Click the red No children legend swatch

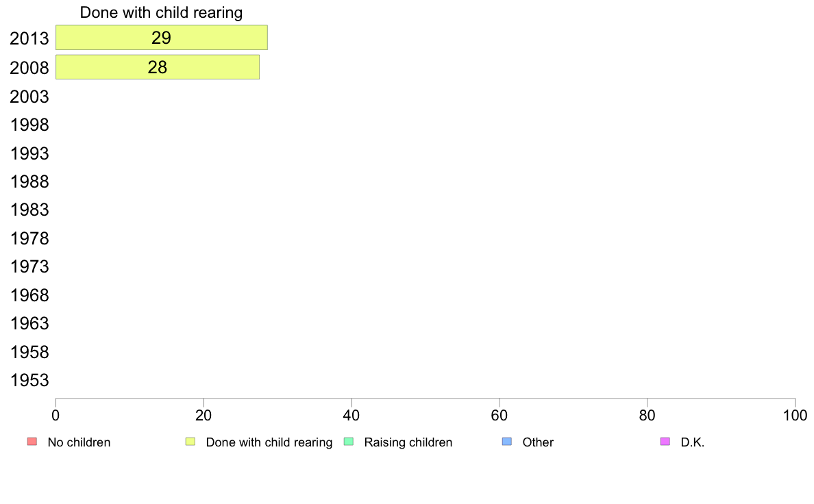[32, 442]
